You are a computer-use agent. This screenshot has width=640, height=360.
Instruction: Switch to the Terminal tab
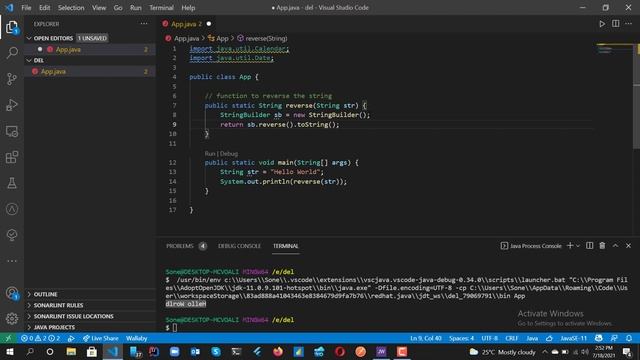point(286,246)
